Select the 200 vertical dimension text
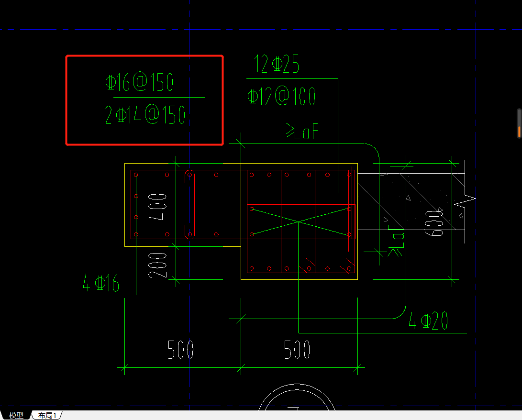The height and width of the screenshot is (420, 522). (x=157, y=265)
